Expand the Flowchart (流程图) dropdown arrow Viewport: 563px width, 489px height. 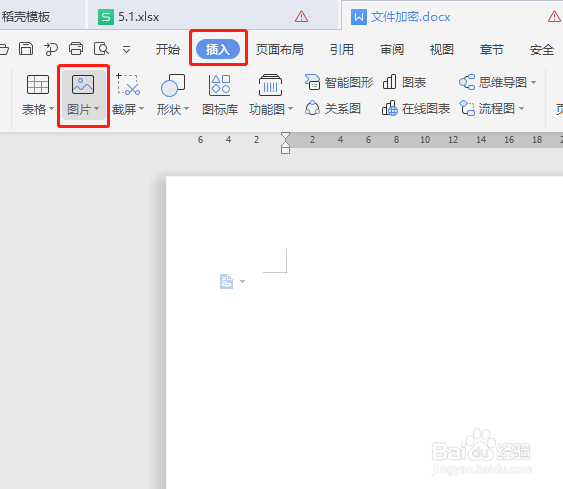[521, 108]
